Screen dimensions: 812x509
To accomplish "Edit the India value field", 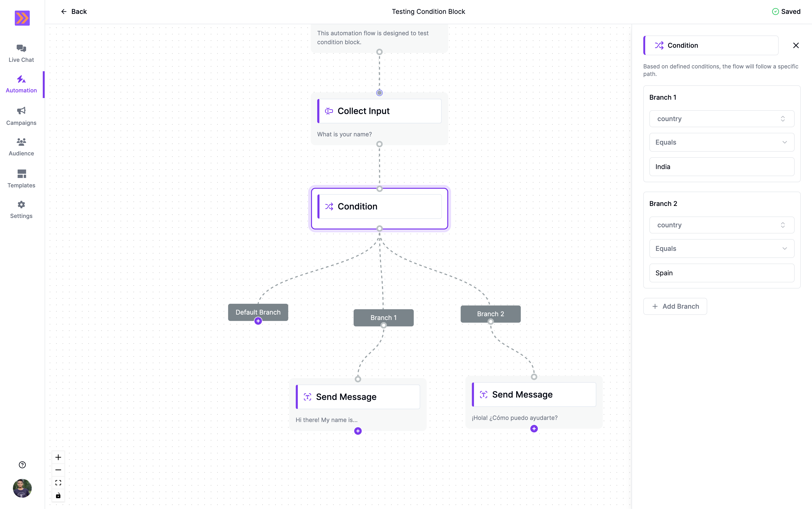I will point(722,167).
